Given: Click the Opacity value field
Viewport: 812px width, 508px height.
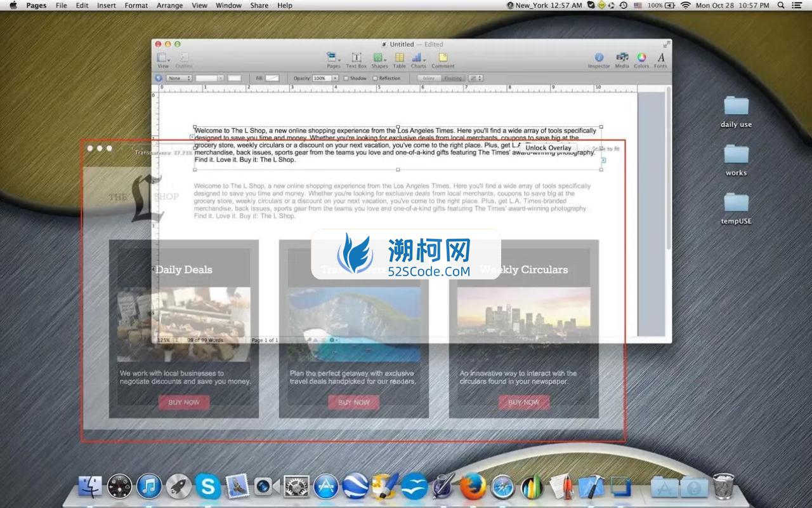Looking at the screenshot, I should 322,78.
